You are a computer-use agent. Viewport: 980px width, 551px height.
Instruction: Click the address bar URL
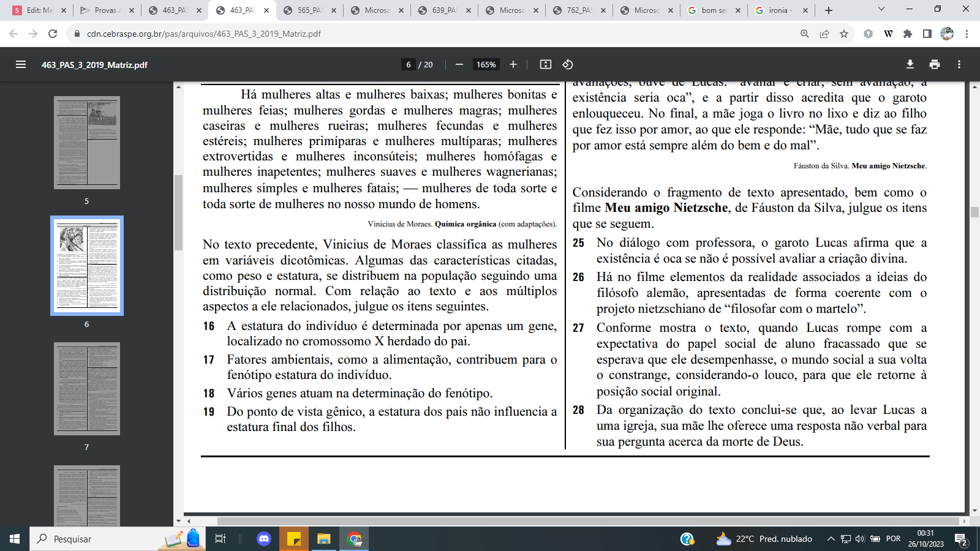click(203, 34)
